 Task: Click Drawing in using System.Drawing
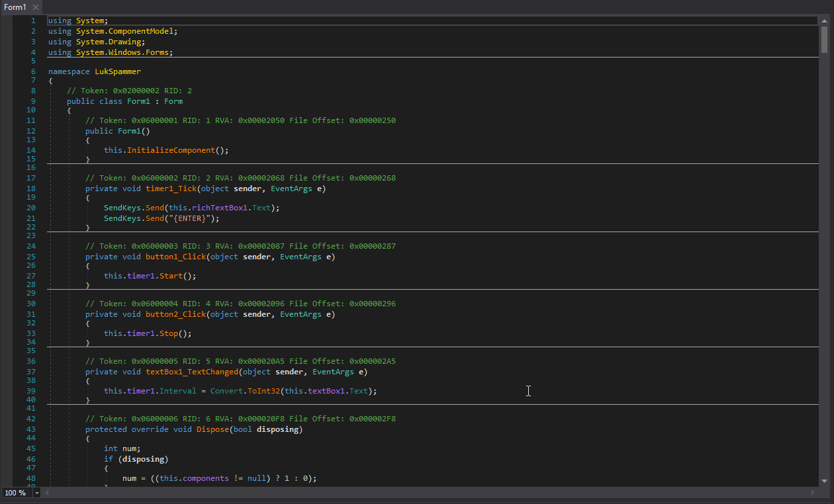click(x=124, y=42)
